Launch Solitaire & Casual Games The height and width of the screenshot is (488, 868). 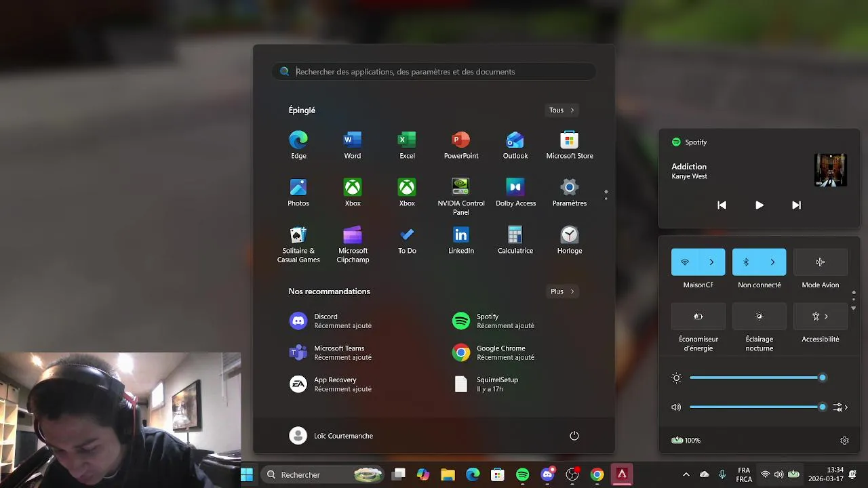(298, 245)
